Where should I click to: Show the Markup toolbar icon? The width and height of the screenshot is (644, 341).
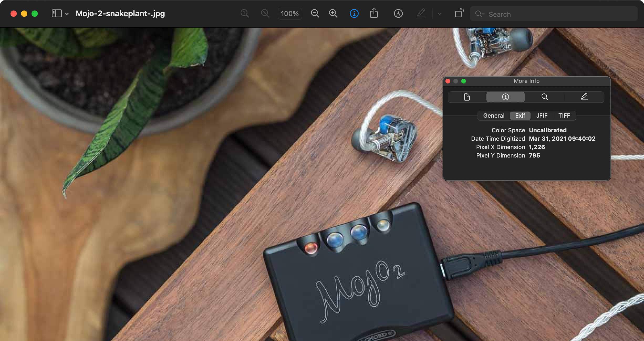398,13
